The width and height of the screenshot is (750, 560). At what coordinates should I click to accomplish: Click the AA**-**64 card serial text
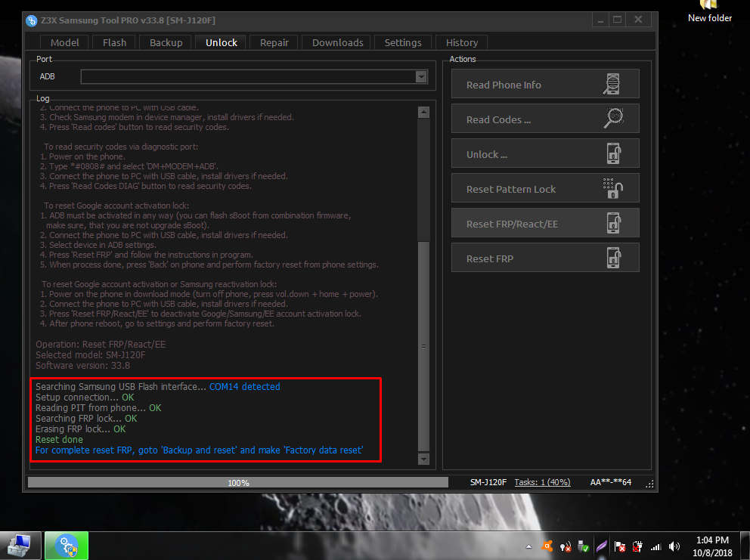click(611, 482)
